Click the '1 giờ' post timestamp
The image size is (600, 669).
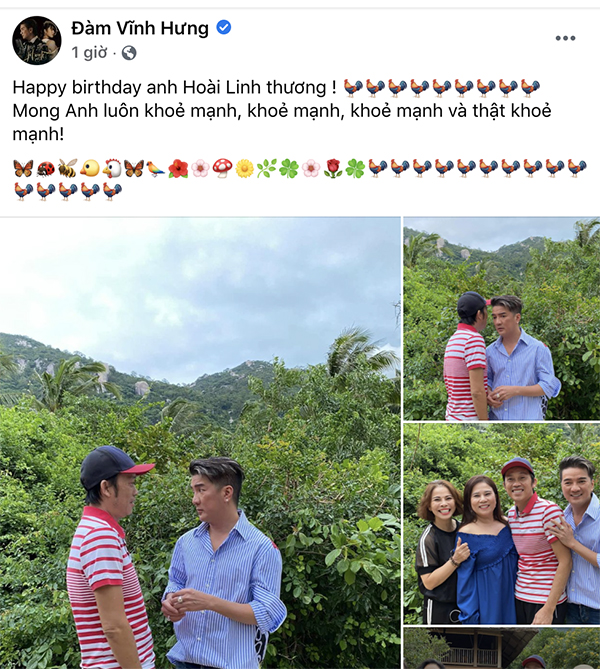tap(89, 52)
